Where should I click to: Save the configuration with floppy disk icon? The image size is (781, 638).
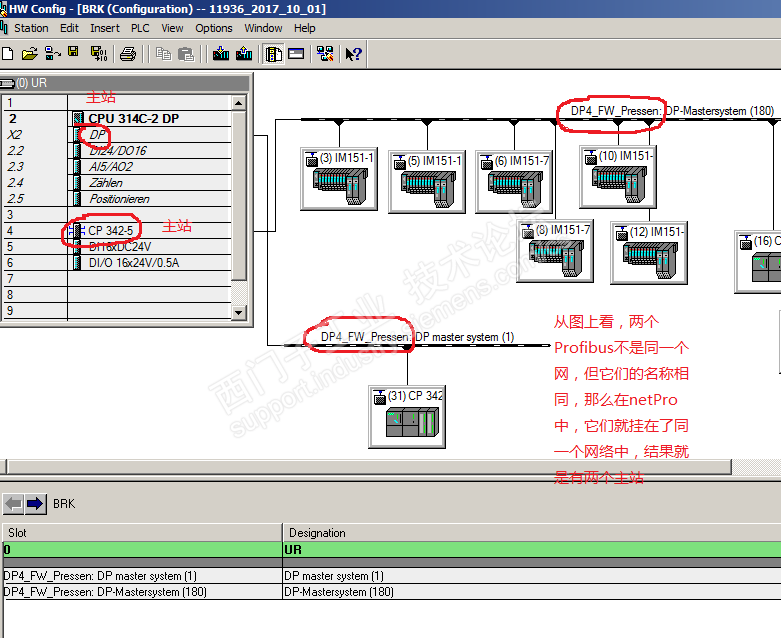pos(73,52)
